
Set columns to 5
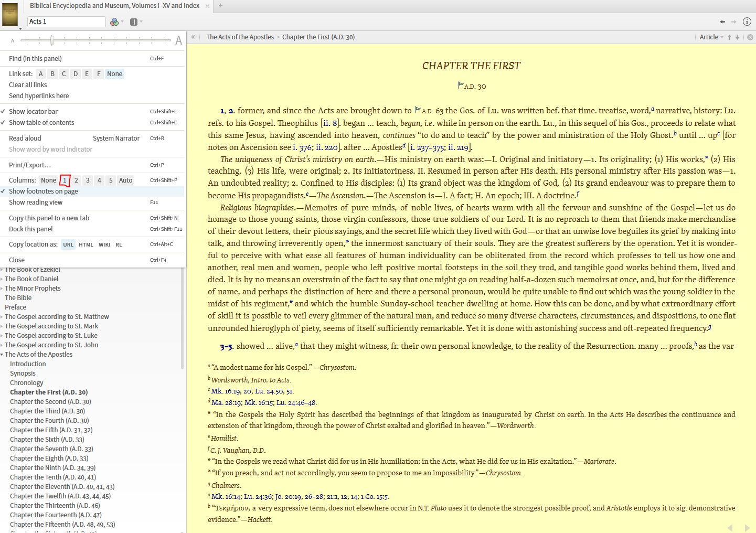111,180
